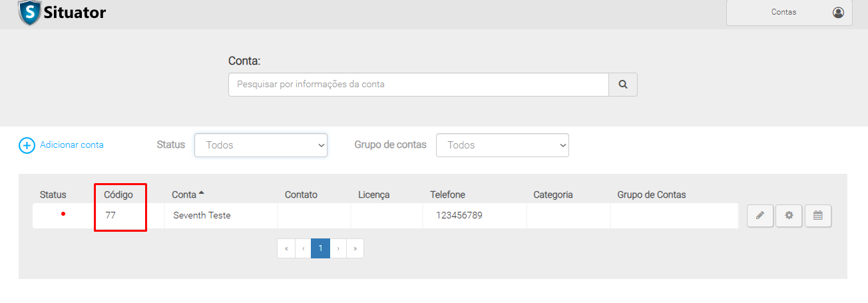The width and height of the screenshot is (868, 303).
Task: Open settings gear for Seventh Teste
Action: click(x=789, y=216)
